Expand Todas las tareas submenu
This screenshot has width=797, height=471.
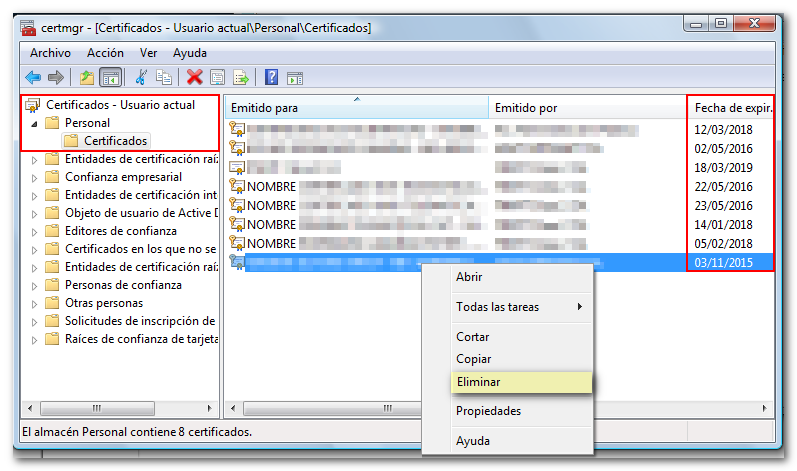pyautogui.click(x=519, y=307)
